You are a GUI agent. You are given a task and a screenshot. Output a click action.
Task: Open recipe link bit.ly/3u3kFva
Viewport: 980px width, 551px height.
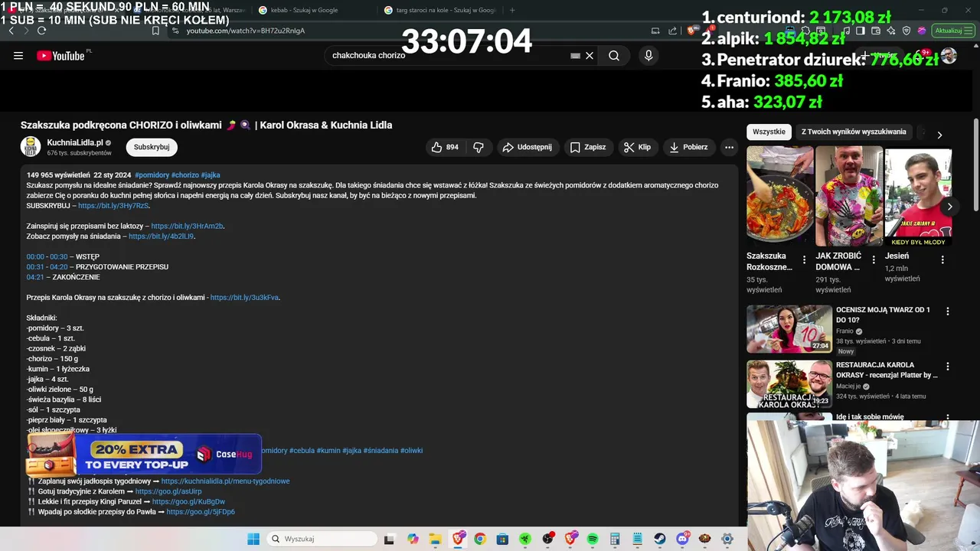click(x=244, y=298)
